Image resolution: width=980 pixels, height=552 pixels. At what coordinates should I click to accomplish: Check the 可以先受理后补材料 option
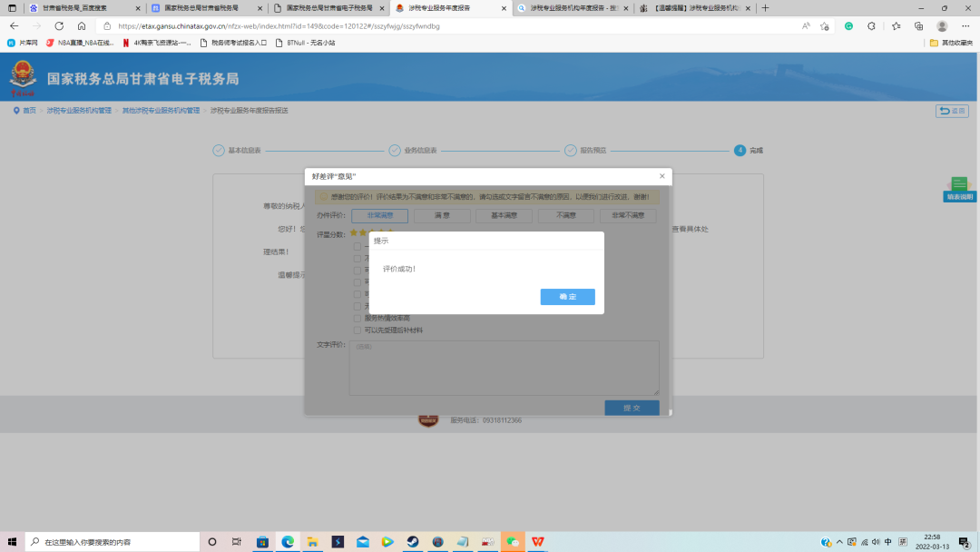357,330
